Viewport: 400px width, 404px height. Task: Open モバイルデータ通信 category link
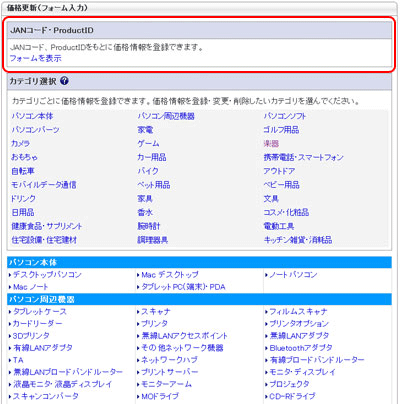click(44, 185)
